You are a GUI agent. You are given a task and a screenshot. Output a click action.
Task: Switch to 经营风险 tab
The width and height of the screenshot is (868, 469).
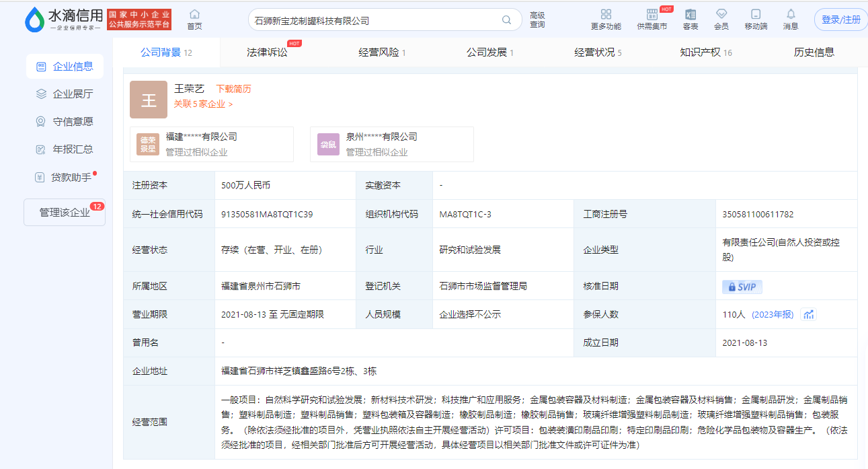click(x=382, y=52)
